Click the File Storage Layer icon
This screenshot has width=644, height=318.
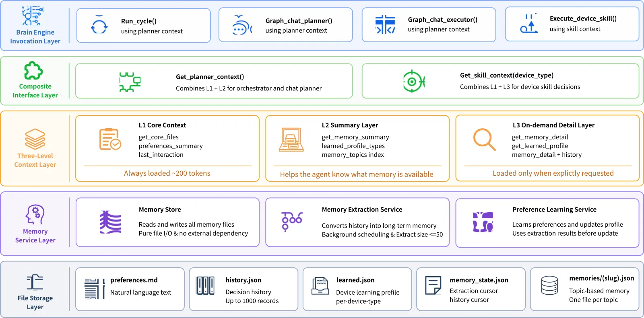(x=35, y=282)
